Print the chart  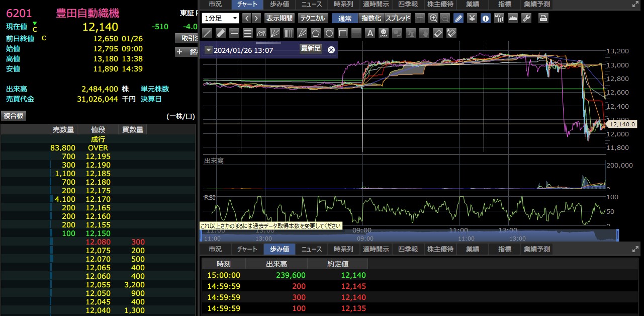point(543,18)
